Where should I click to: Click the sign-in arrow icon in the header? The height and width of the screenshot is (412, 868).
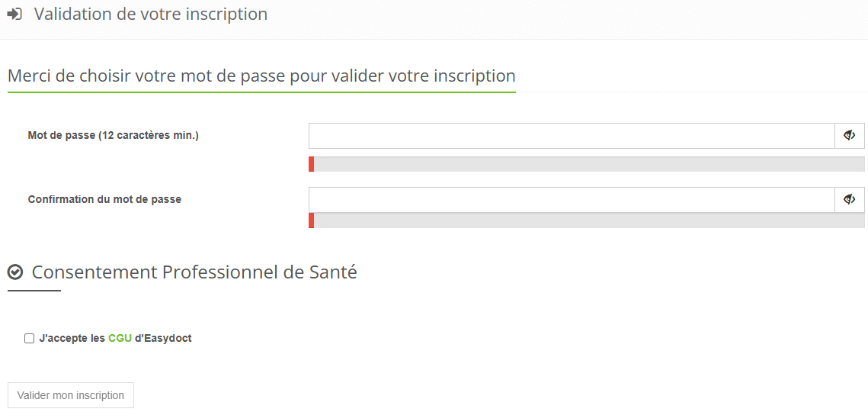(x=14, y=14)
